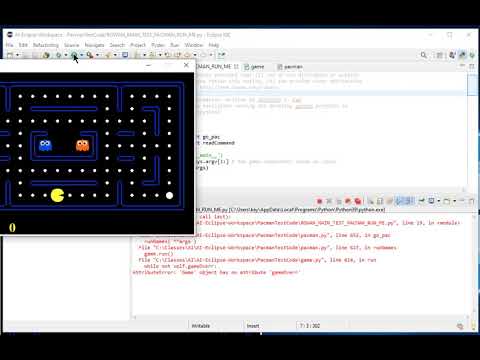Expand the Display Selected Console dropdown
This screenshot has height=360, width=480.
coord(439,201)
